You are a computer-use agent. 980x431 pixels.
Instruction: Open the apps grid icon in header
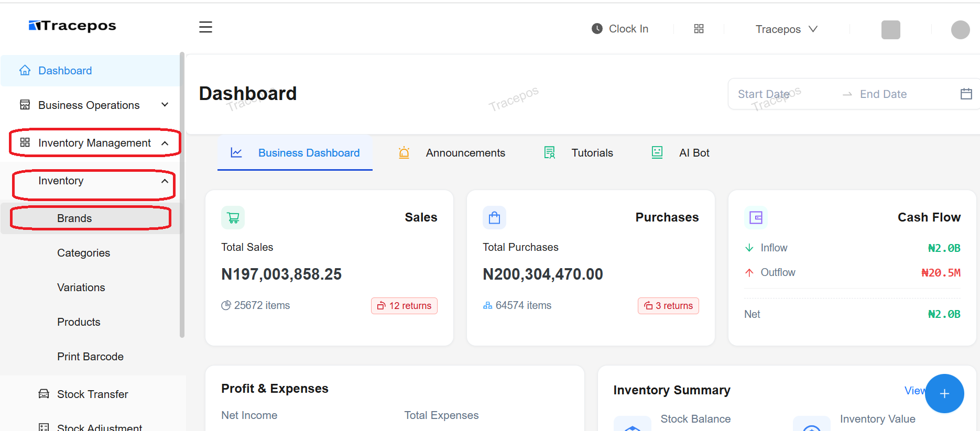699,29
